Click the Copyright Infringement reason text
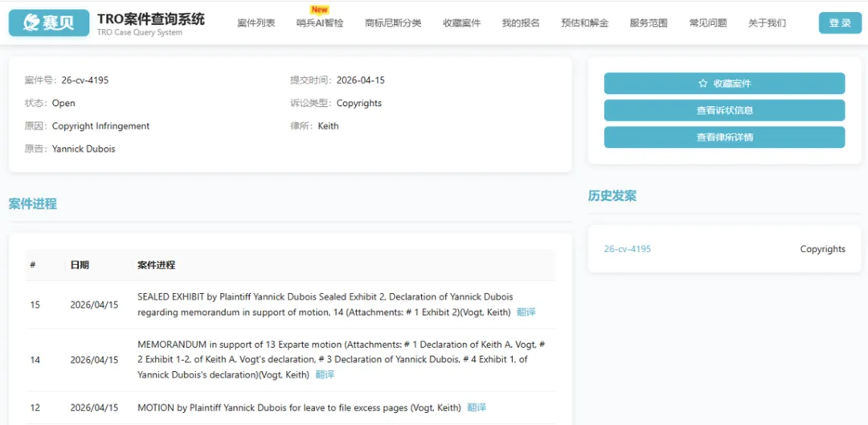This screenshot has height=425, width=868. pos(100,126)
